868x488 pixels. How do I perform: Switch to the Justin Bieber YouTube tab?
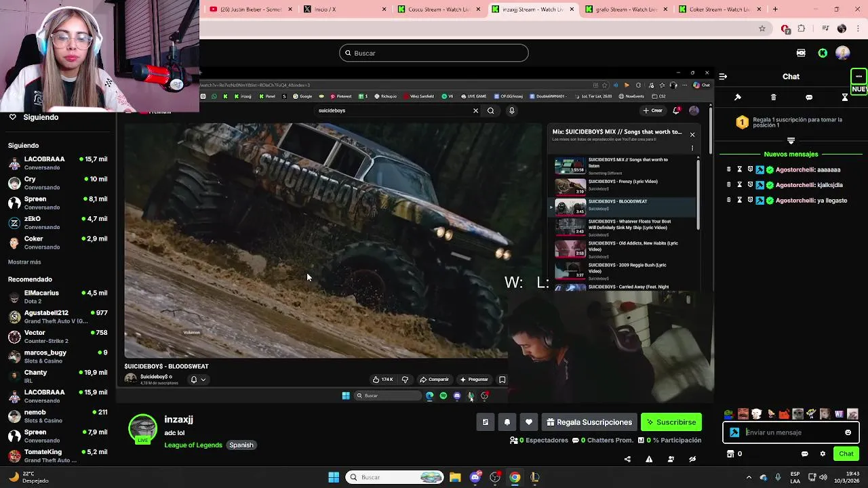point(251,9)
